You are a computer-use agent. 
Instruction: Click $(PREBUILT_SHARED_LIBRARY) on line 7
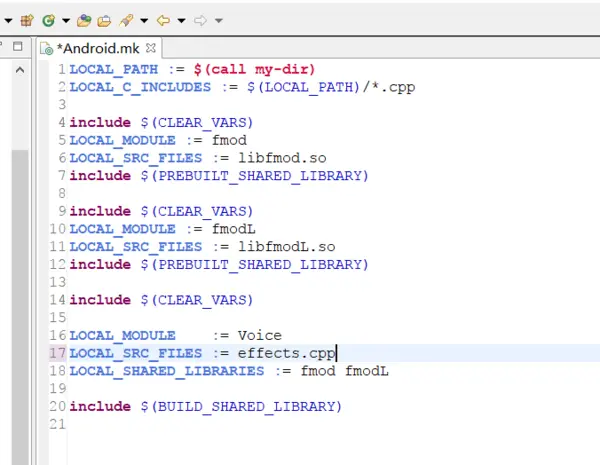(x=254, y=176)
